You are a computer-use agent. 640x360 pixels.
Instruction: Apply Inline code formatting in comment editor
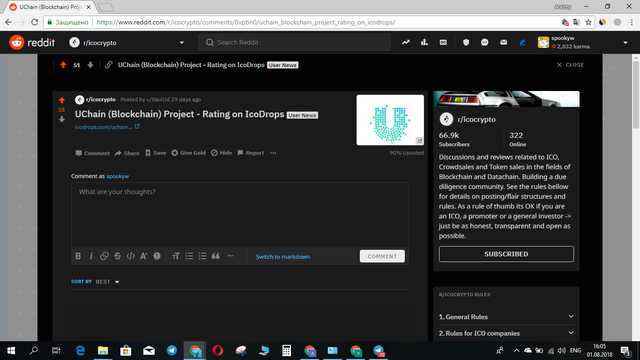[x=131, y=256]
